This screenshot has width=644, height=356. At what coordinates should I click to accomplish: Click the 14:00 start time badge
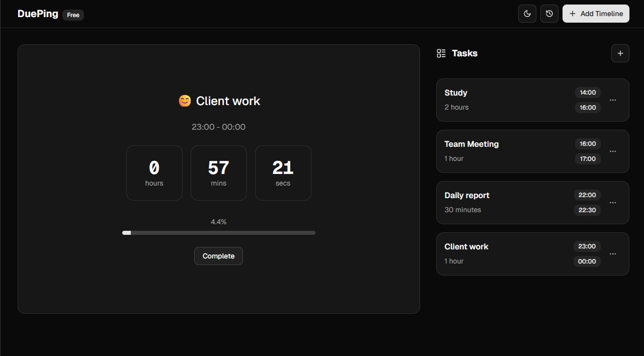(x=588, y=93)
